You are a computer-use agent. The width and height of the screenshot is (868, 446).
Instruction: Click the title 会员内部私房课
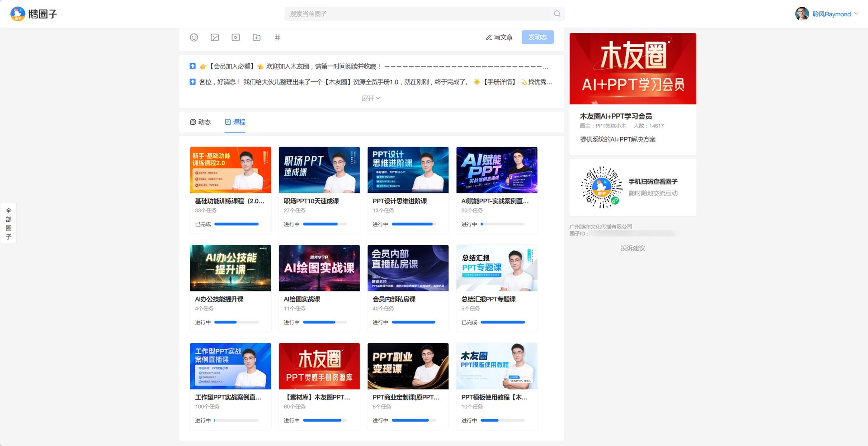394,299
